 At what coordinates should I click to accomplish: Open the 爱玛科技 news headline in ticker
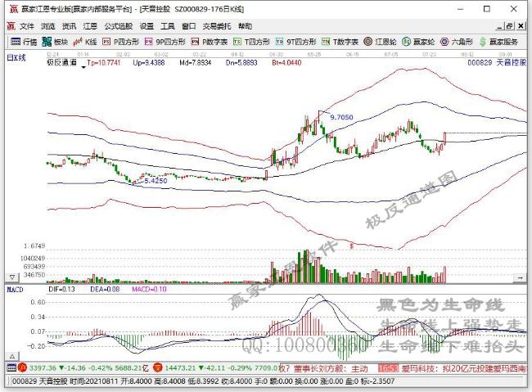pyautogui.click(x=464, y=368)
